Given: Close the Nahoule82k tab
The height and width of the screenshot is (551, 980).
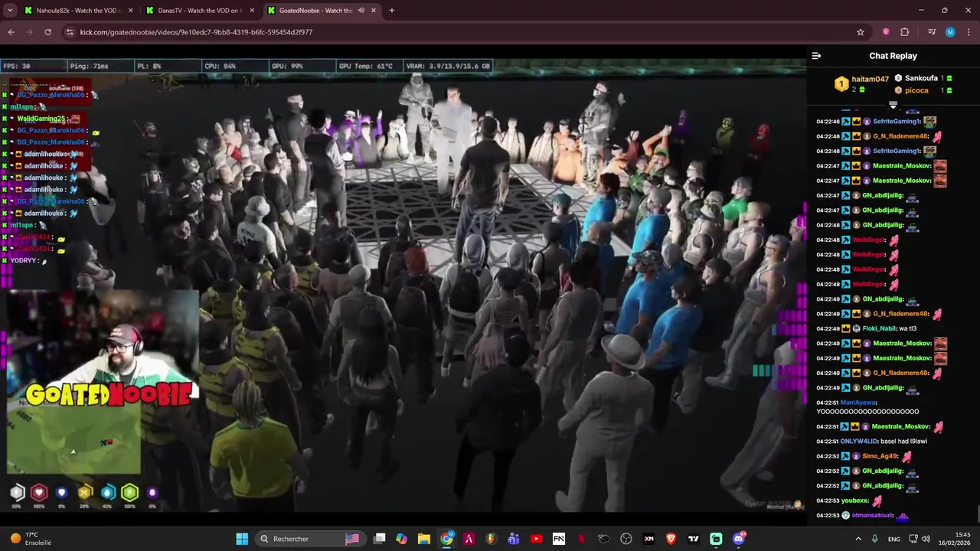Looking at the screenshot, I should pyautogui.click(x=131, y=11).
